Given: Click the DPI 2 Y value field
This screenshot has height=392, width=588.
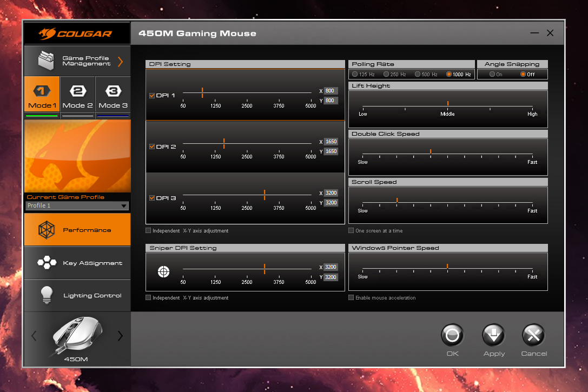Looking at the screenshot, I should [331, 151].
